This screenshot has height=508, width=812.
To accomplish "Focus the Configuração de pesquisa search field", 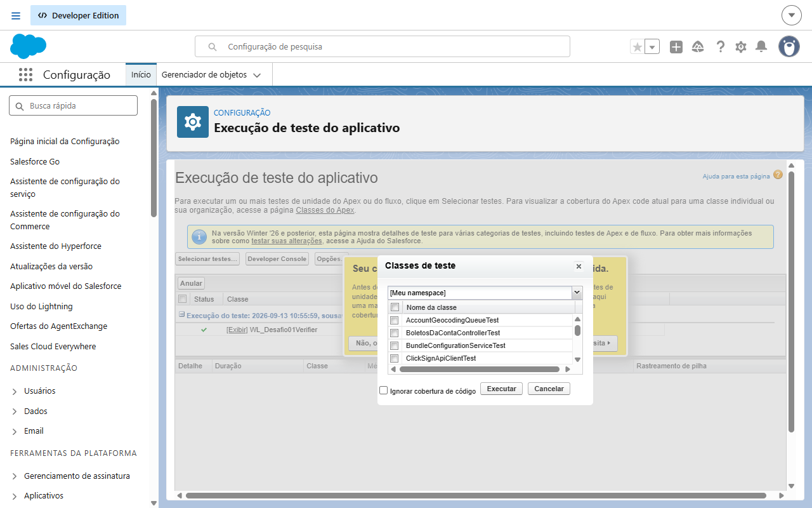I will (x=382, y=46).
